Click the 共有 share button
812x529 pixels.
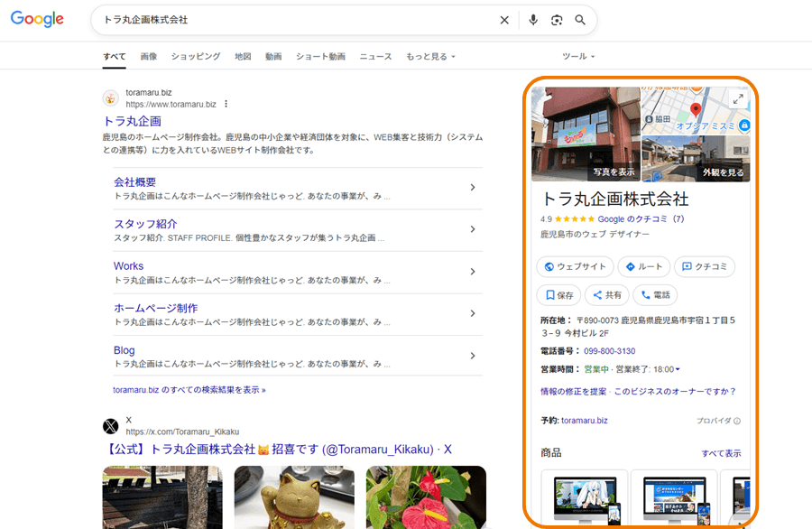(607, 295)
